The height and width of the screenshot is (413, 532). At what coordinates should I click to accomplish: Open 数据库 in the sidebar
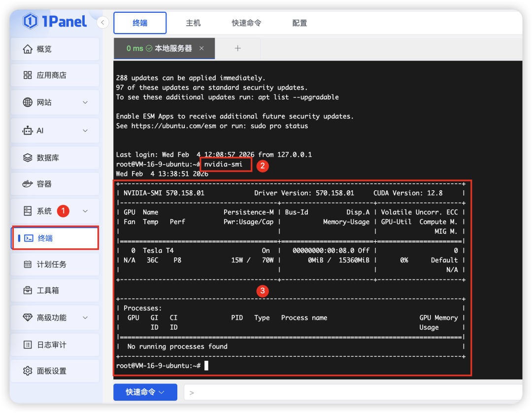[x=55, y=158]
